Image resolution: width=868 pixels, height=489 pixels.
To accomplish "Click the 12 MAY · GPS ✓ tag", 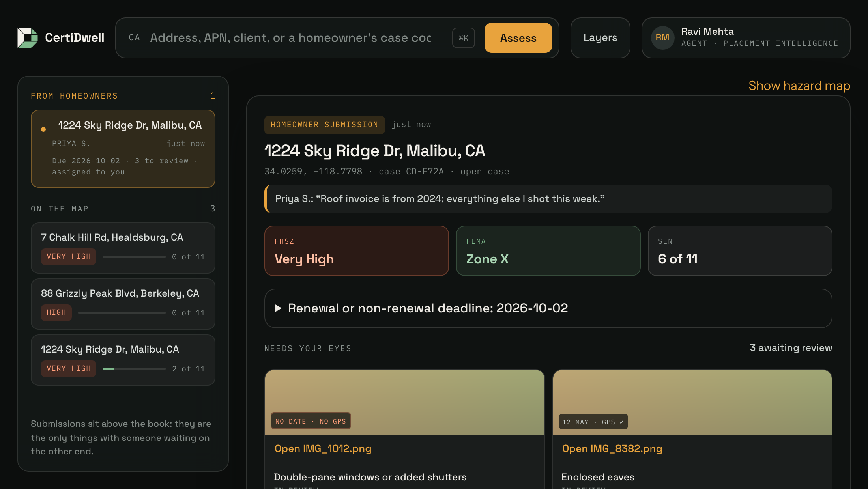I will pyautogui.click(x=593, y=422).
